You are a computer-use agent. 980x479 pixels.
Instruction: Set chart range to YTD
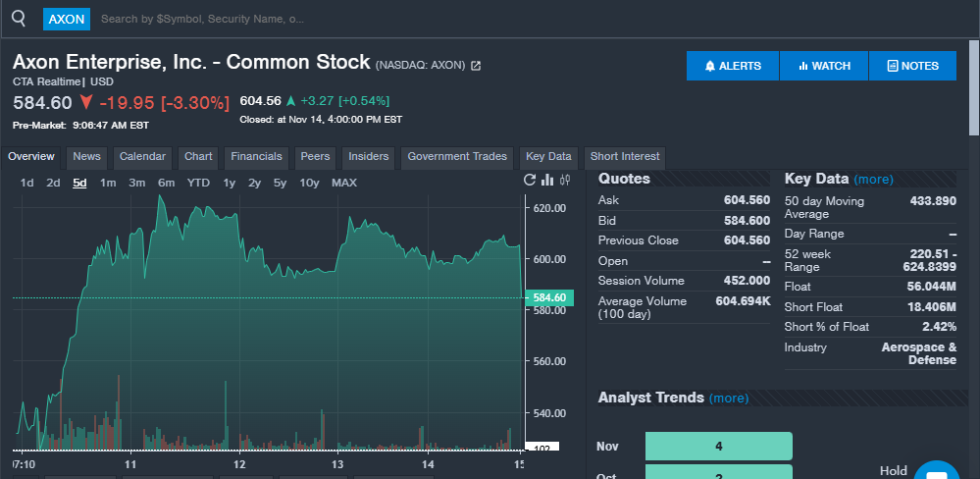198,183
